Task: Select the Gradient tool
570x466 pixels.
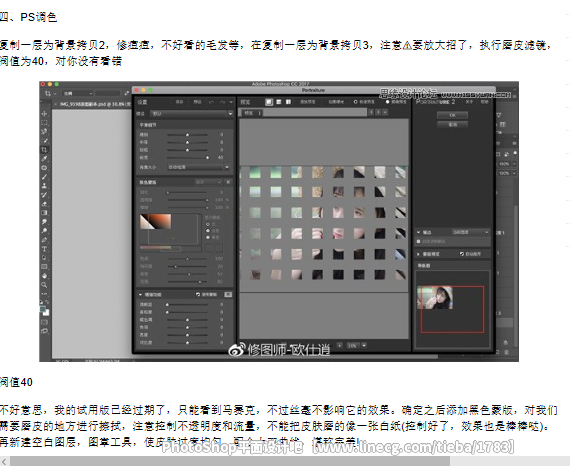Action: coord(44,213)
